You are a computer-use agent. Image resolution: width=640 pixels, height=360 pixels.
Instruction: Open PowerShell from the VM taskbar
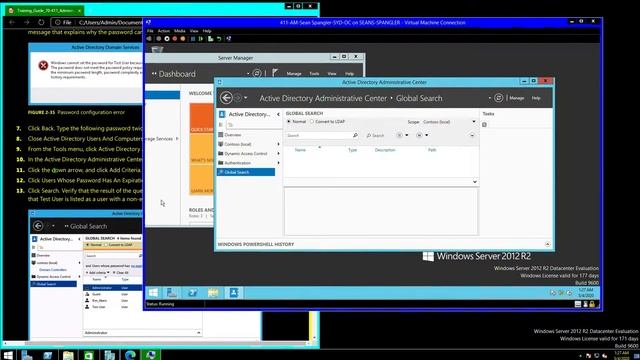pyautogui.click(x=193, y=293)
